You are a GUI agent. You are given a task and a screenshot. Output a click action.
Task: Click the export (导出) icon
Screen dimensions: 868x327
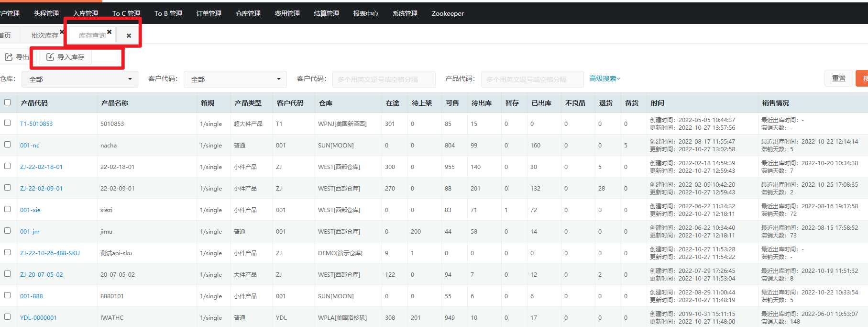coord(9,57)
